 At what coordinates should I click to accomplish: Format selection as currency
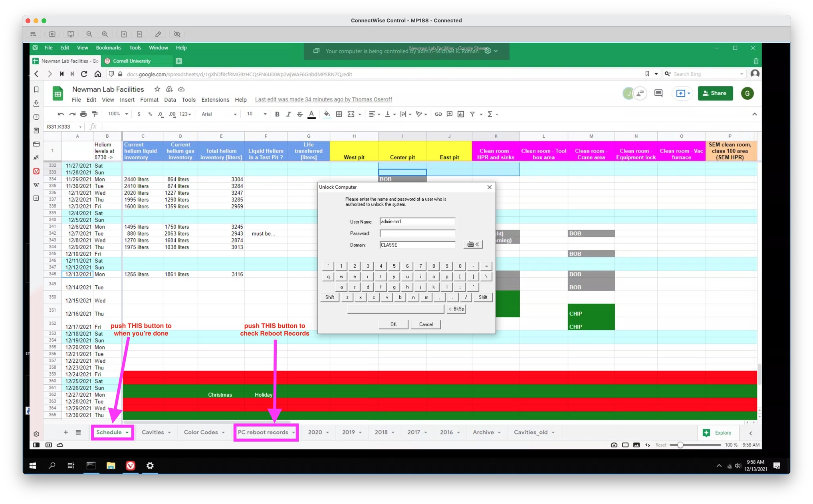pyautogui.click(x=139, y=114)
